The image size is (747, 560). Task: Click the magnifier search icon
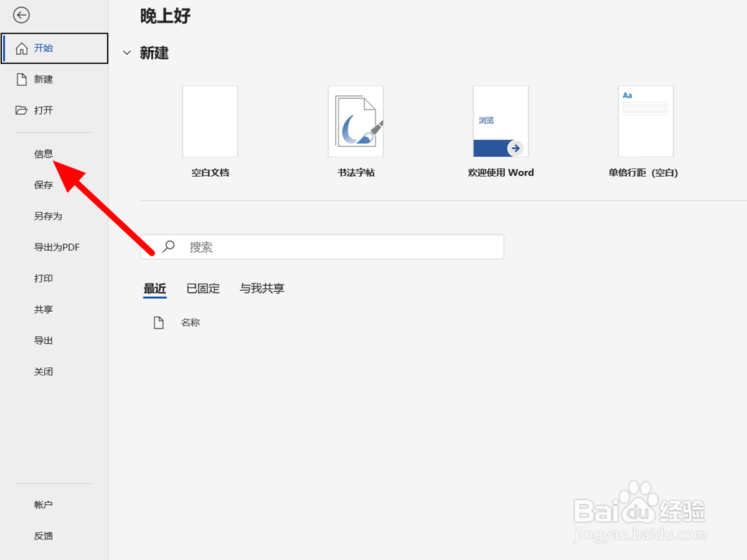[168, 247]
